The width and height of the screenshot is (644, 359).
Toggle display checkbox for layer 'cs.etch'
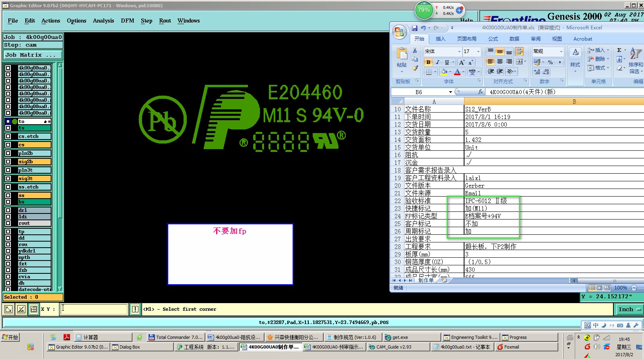click(8, 136)
